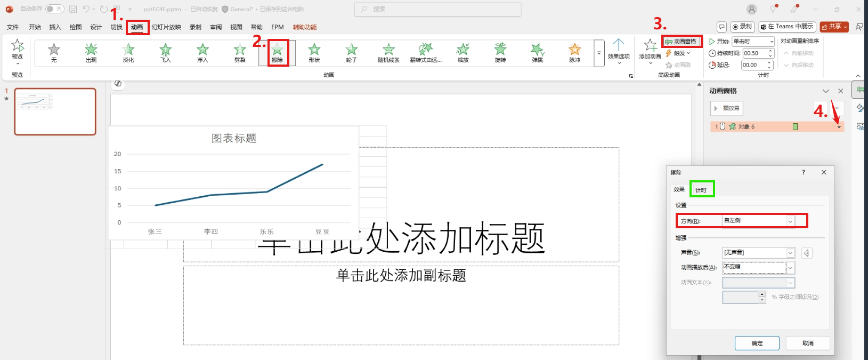Click the green timing bar for 对象 6
Screen dimensions: 868x360
coord(795,127)
